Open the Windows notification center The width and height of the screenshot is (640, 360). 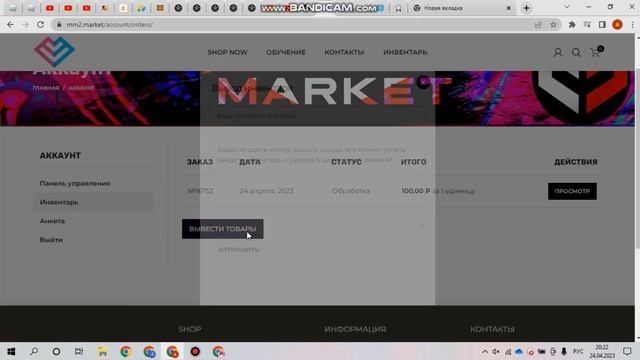tap(627, 351)
